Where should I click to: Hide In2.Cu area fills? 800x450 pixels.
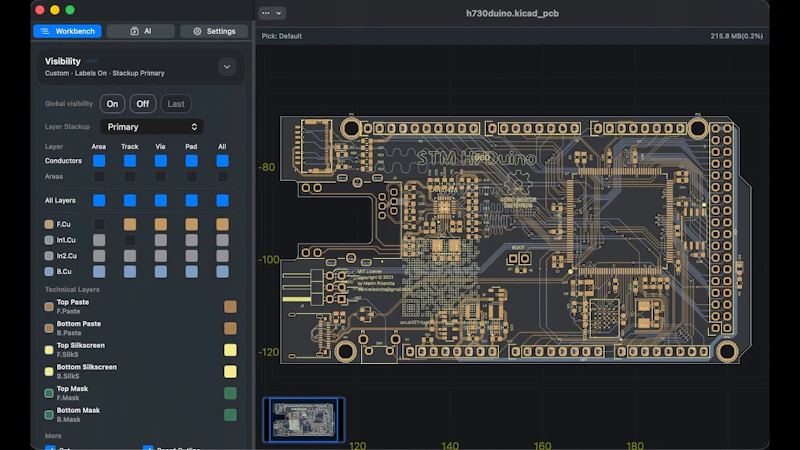tap(99, 256)
